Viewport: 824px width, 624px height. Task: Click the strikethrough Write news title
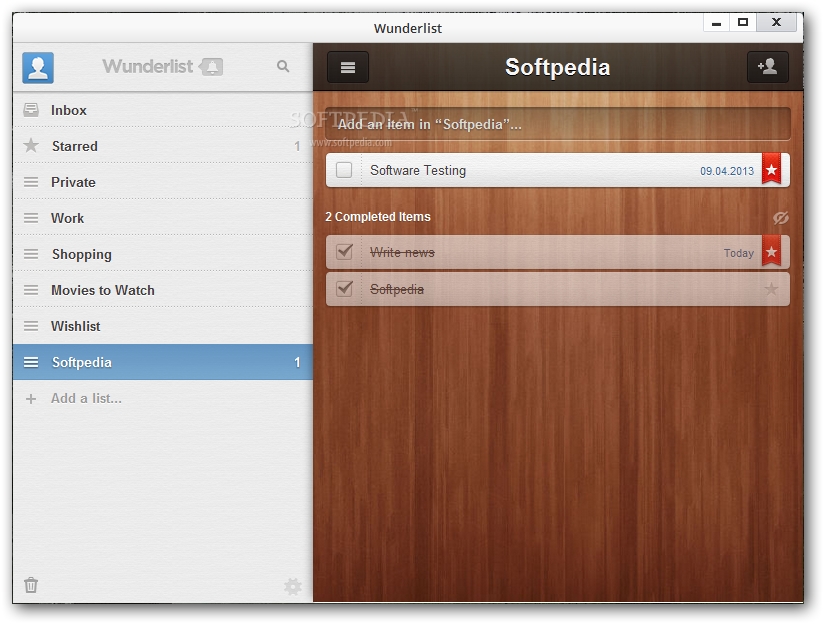click(402, 252)
